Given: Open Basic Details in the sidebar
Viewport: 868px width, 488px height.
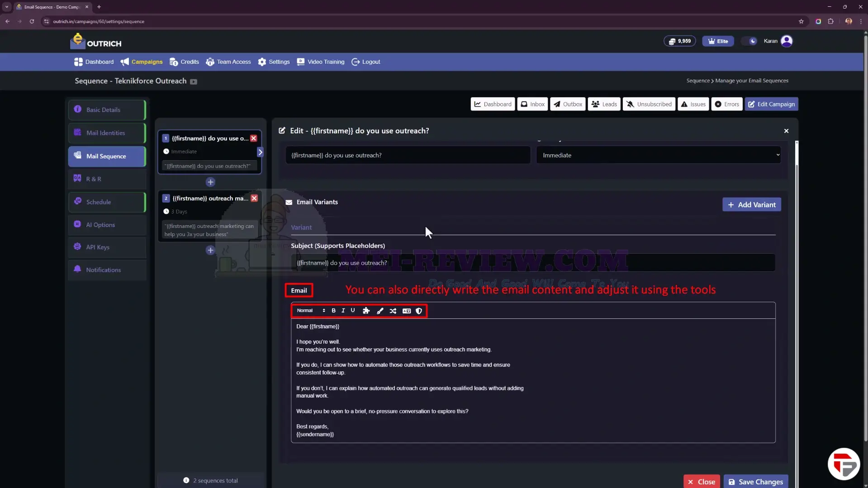Looking at the screenshot, I should 107,110.
